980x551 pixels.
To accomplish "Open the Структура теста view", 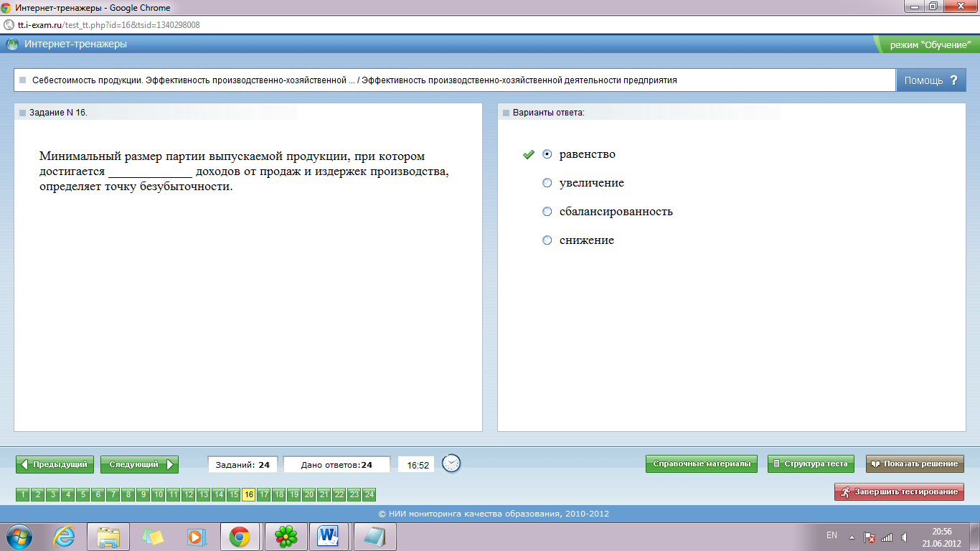I will pos(811,463).
